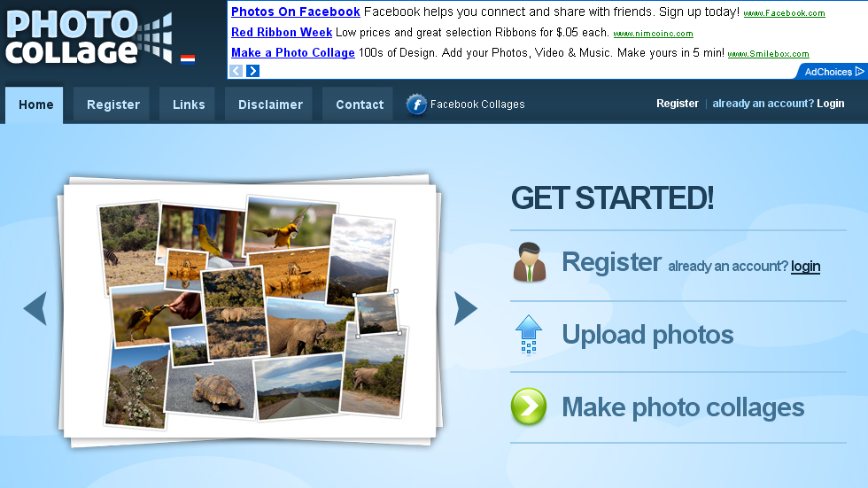Click the Photo Collage logo
Viewport: 868px width, 488px height.
[x=89, y=37]
